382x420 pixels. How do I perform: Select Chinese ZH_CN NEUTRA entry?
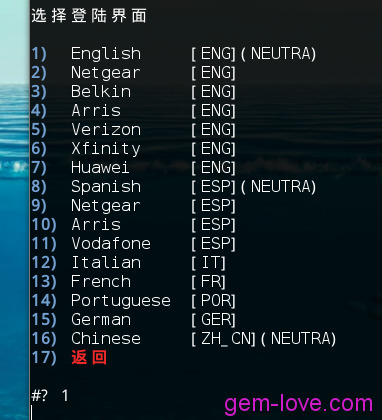[x=183, y=338]
